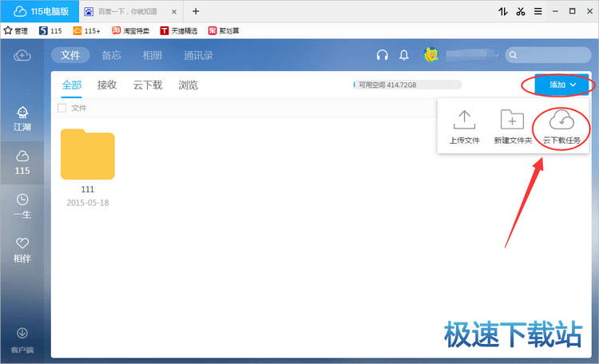Viewport: 599px width, 364px height.
Task: Click the user avatar picture
Action: [431, 55]
